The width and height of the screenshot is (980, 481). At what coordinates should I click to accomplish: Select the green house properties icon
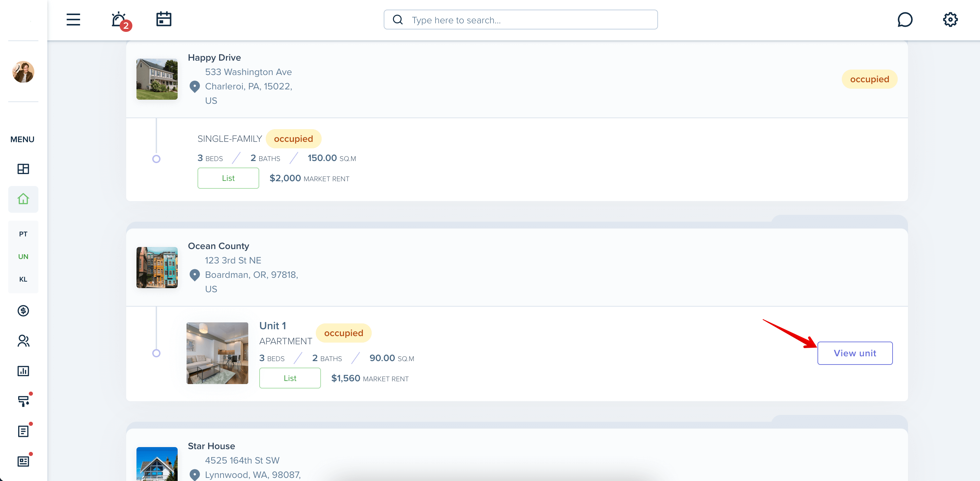[x=23, y=199]
